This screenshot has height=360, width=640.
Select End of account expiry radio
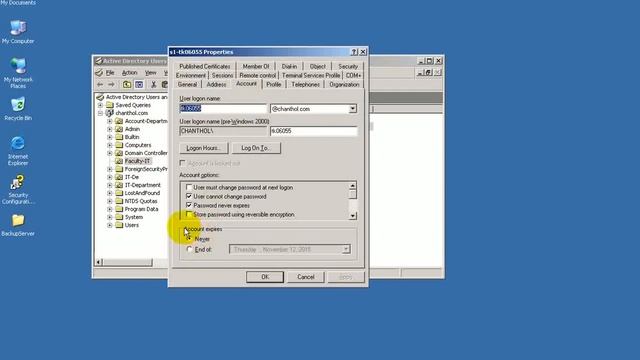click(189, 249)
